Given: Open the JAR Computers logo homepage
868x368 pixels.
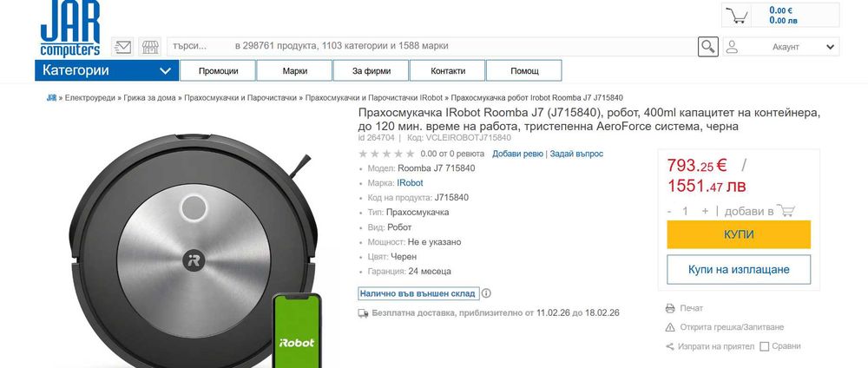Looking at the screenshot, I should coord(69,29).
